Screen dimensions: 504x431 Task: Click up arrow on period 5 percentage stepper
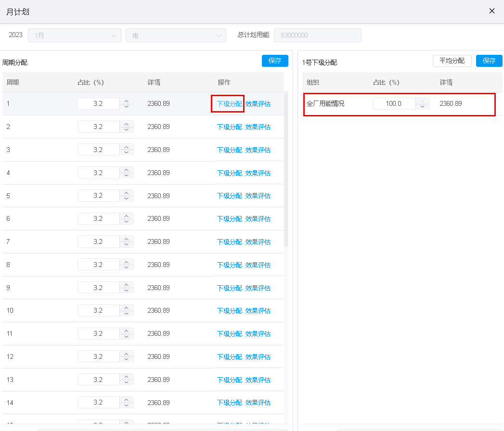point(126,193)
